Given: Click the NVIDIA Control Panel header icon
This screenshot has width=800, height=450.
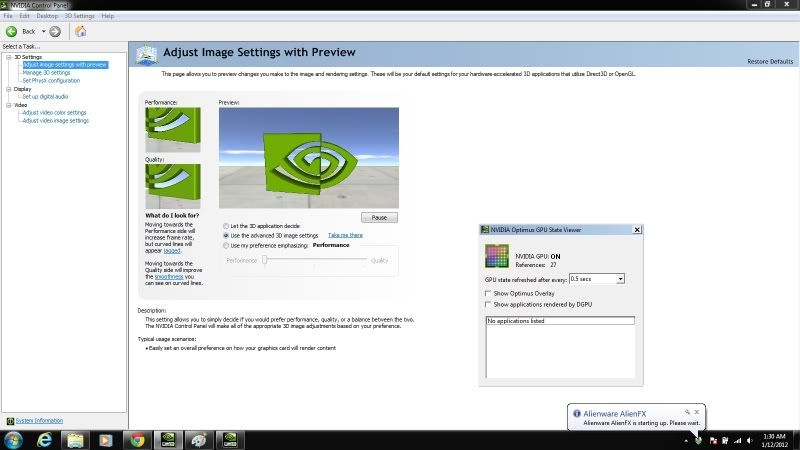Looking at the screenshot, I should pyautogui.click(x=147, y=55).
